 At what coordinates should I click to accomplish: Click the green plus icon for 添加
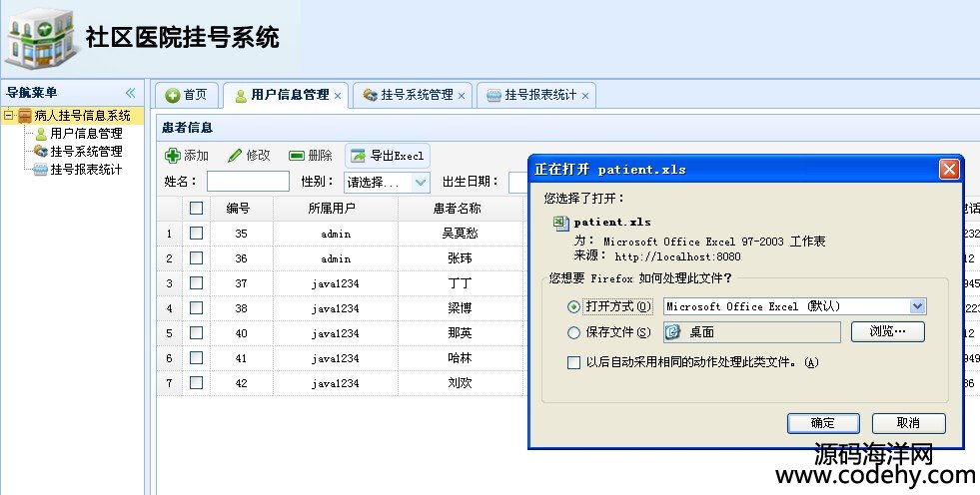pos(173,156)
